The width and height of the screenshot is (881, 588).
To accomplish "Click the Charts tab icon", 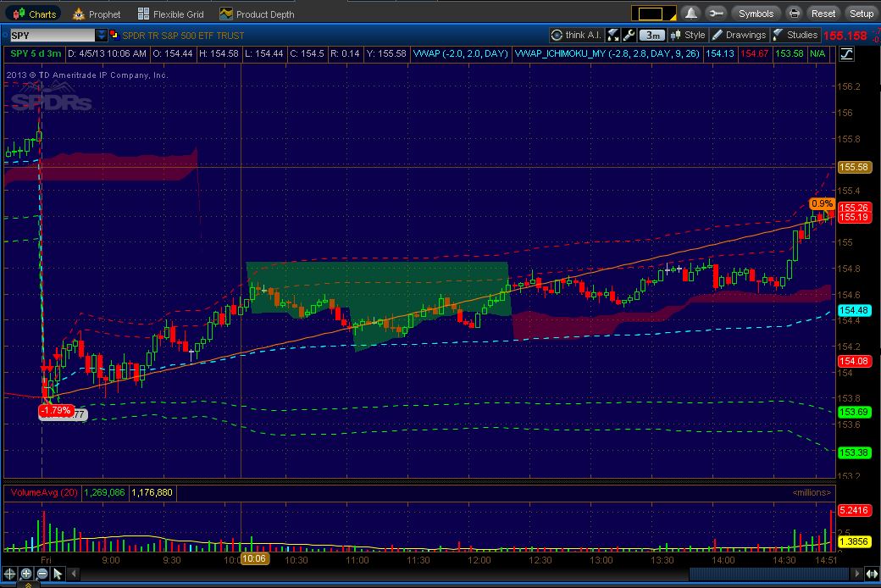I will pyautogui.click(x=19, y=14).
